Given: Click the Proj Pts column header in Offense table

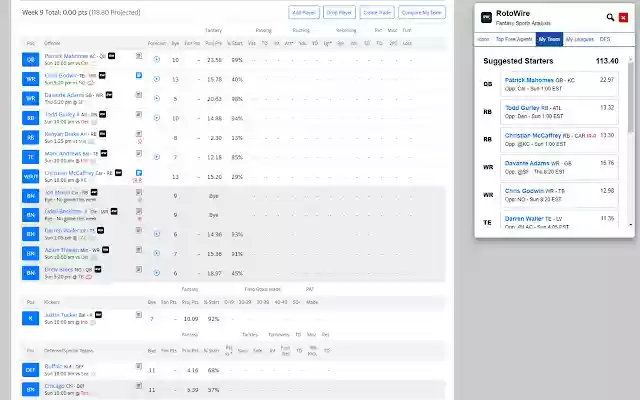Looking at the screenshot, I should [x=214, y=43].
